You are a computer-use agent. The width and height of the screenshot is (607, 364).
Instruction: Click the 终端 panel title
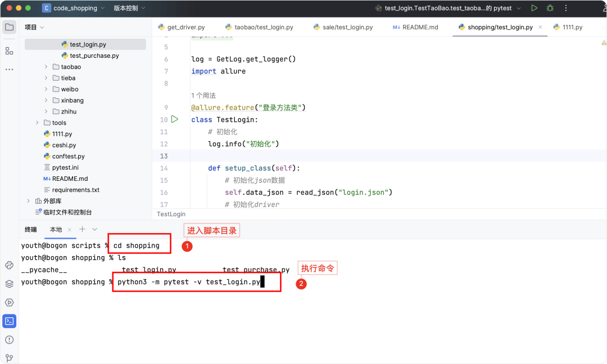click(x=31, y=229)
